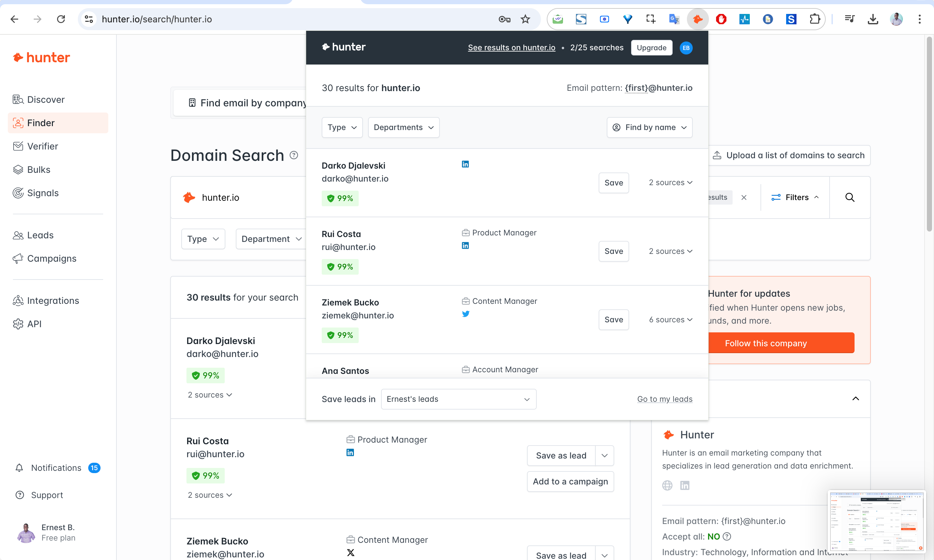
Task: Click the screenshot capture extension icon
Action: 651,19
